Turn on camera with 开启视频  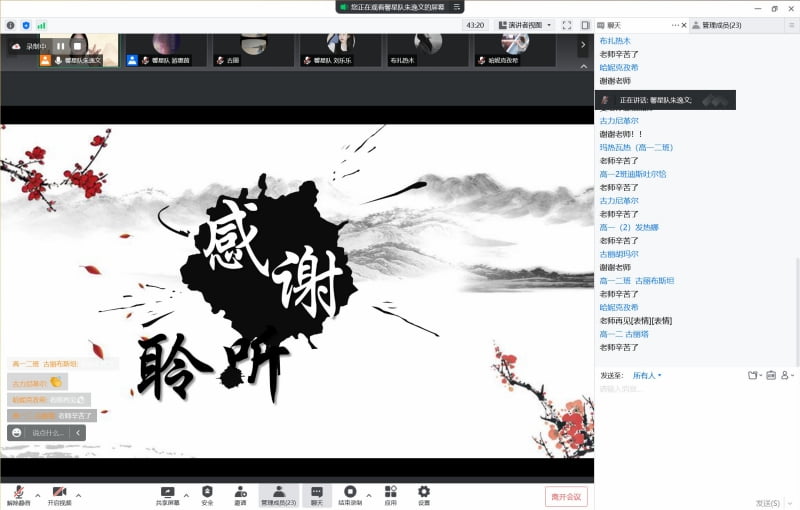(x=59, y=492)
